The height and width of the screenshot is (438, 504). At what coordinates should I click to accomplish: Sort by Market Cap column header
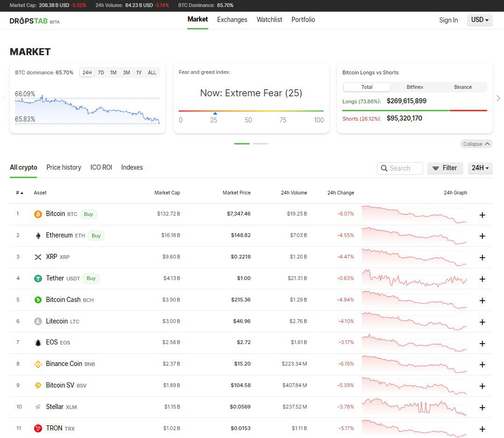coord(167,193)
